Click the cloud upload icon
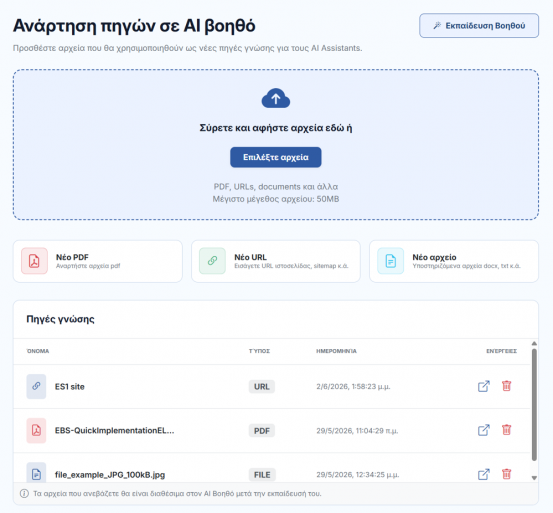 pos(276,98)
